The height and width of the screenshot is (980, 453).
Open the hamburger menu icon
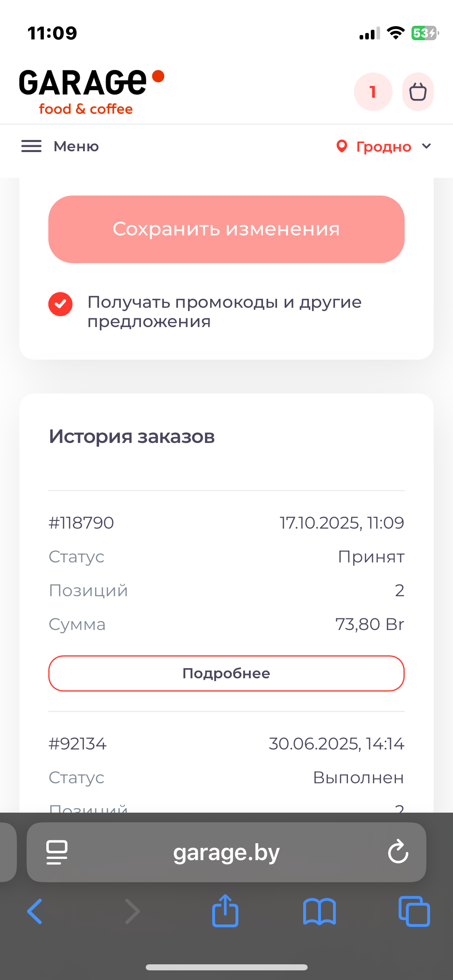(31, 146)
